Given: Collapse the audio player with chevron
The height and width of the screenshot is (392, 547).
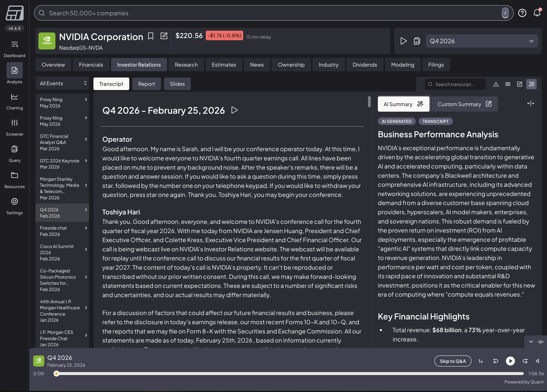Looking at the screenshot, I should [x=531, y=342].
